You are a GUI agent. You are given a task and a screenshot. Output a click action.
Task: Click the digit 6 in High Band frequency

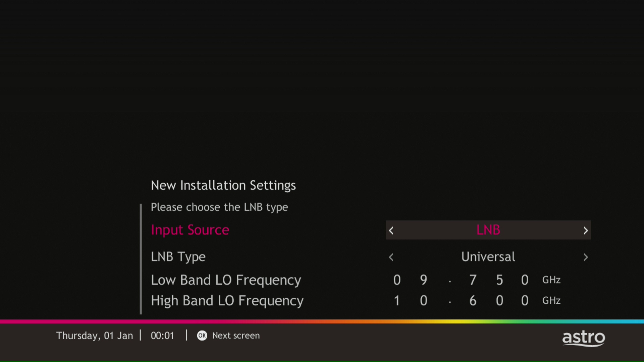click(x=473, y=301)
